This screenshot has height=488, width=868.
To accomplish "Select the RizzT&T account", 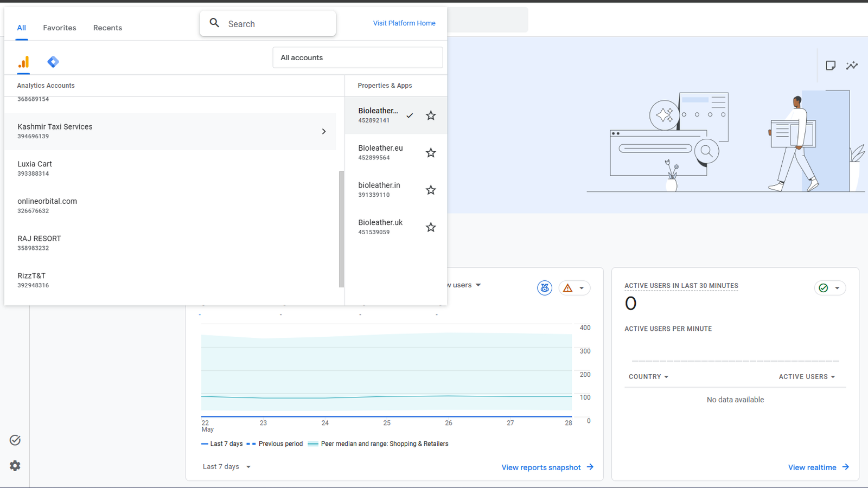I will point(170,280).
